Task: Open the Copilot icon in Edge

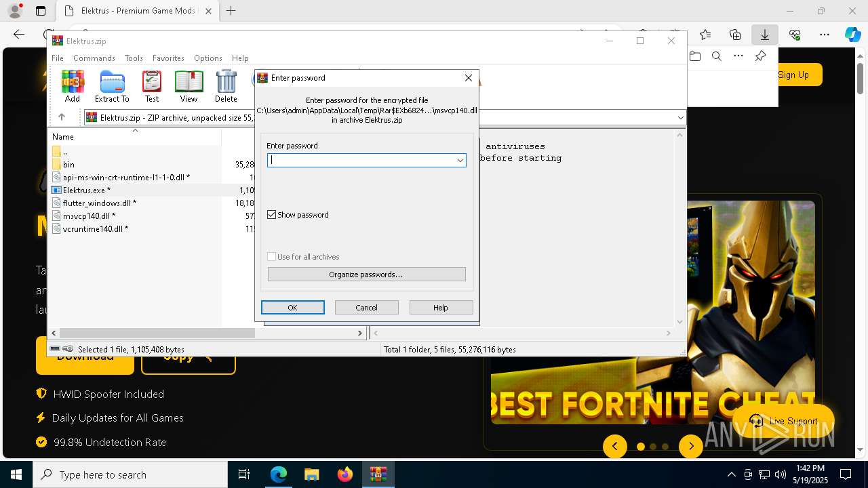Action: click(x=852, y=35)
